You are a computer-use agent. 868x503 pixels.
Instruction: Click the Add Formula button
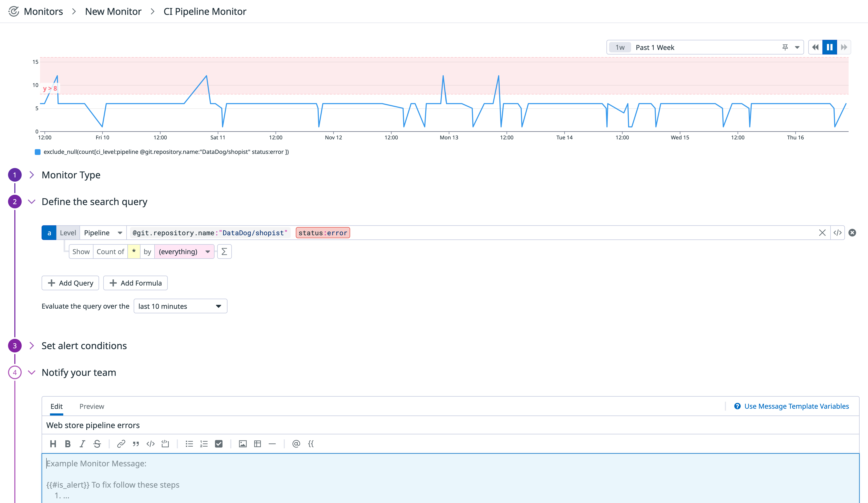(135, 283)
